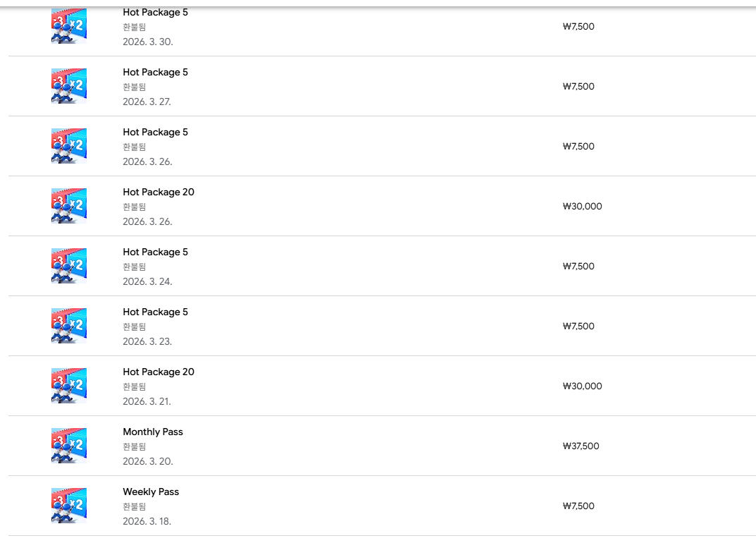Click game icon for March 24 purchase
This screenshot has width=756, height=543.
[x=69, y=265]
